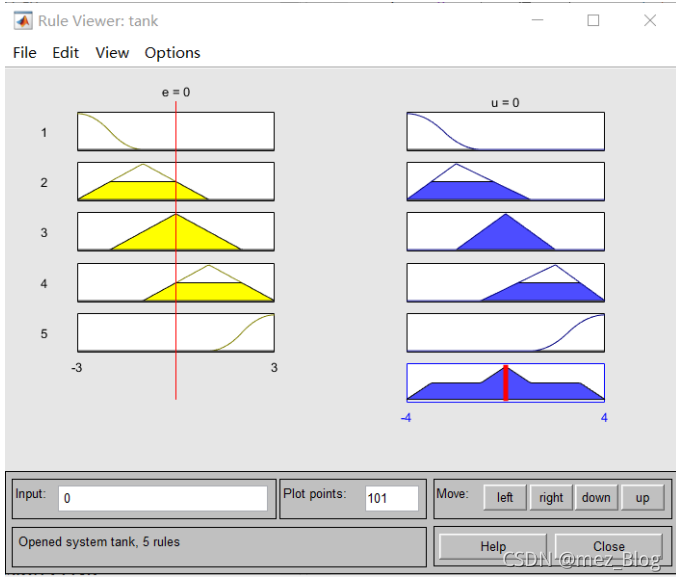The image size is (676, 581).
Task: Click the aggregated output plot
Action: pyautogui.click(x=505, y=383)
